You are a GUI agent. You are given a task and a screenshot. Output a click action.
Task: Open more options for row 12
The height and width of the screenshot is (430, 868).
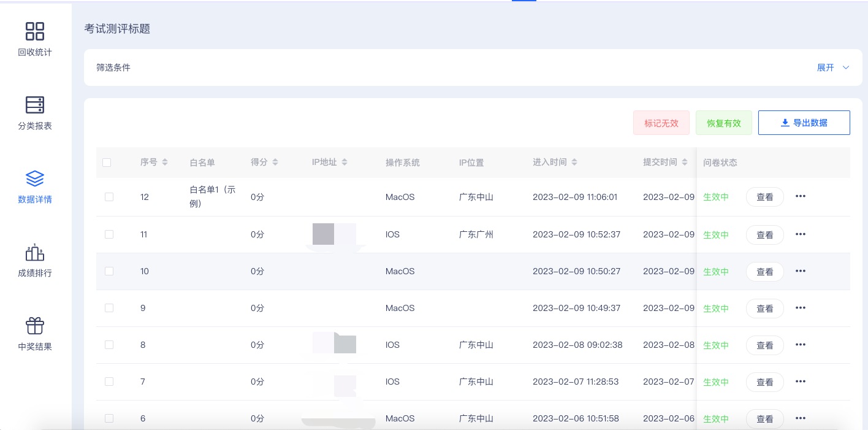pyautogui.click(x=801, y=196)
